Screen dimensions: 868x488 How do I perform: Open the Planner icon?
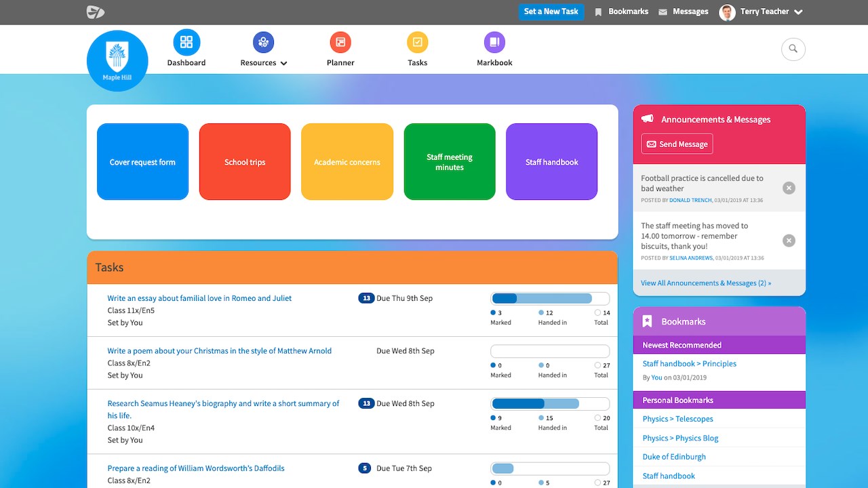pos(340,43)
